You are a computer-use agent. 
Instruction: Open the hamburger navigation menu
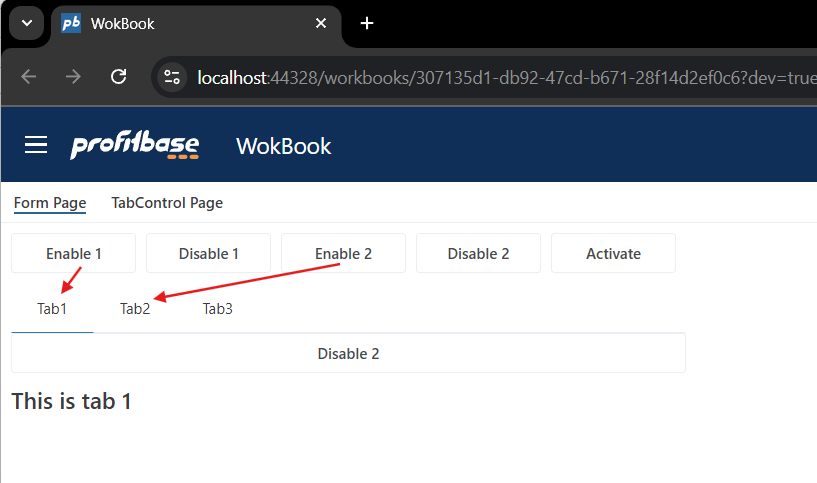[x=36, y=146]
